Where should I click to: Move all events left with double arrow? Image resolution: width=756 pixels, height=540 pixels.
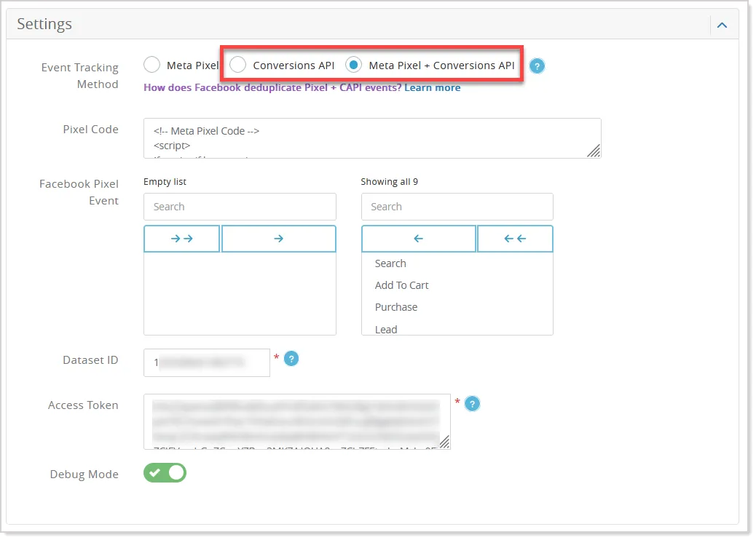515,239
